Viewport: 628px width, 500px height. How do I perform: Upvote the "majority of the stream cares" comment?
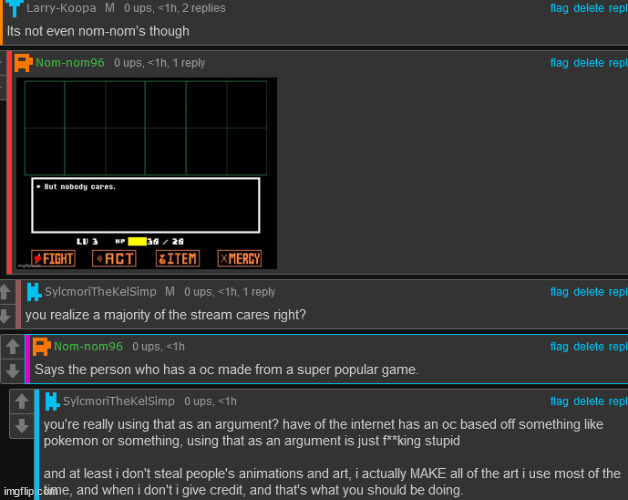[x=5, y=292]
